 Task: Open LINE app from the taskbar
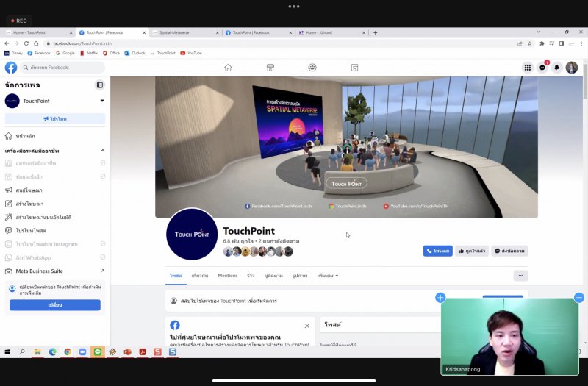pyautogui.click(x=98, y=352)
